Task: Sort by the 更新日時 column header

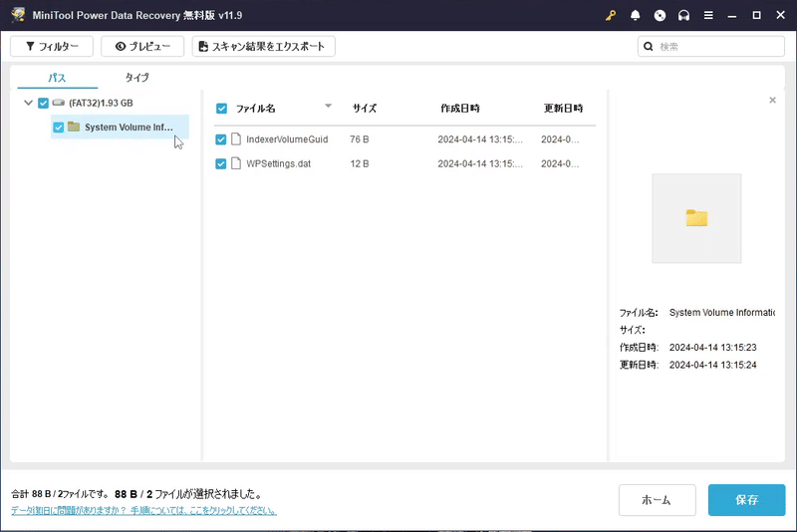Action: click(x=563, y=109)
